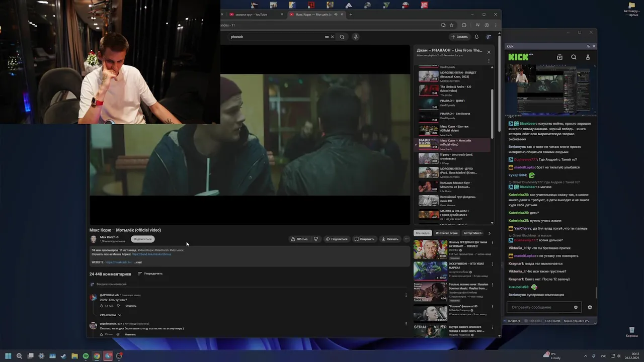644x362 pixels.
Task: Open the browser extensions puzzle icon
Action: (464, 25)
